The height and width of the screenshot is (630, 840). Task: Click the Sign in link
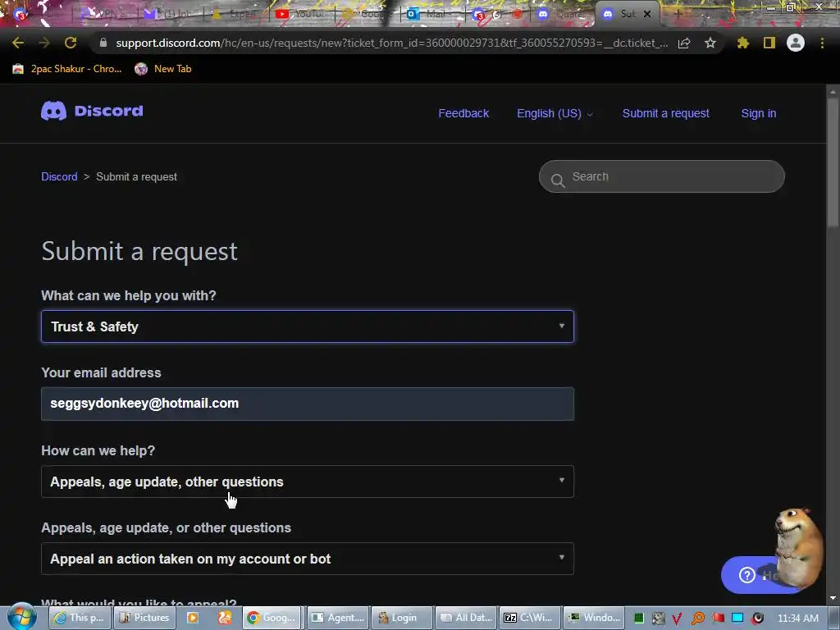click(759, 113)
